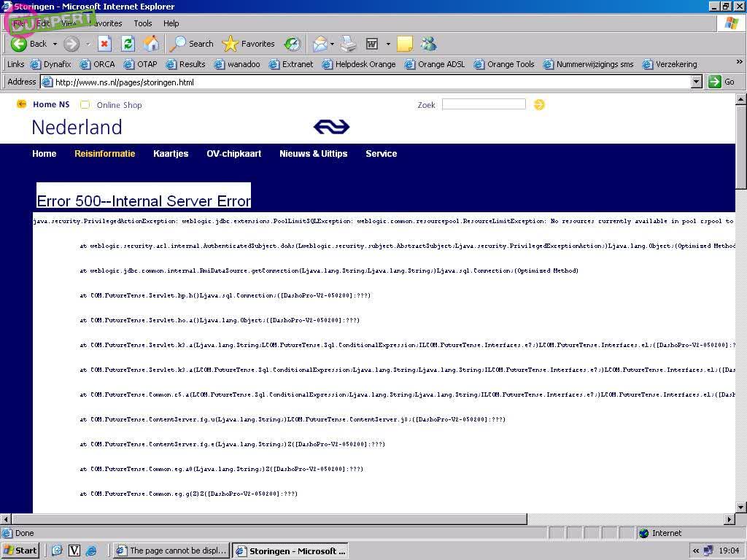This screenshot has height=560, width=747.
Task: Click the Forward arrow icon
Action: pos(71,44)
